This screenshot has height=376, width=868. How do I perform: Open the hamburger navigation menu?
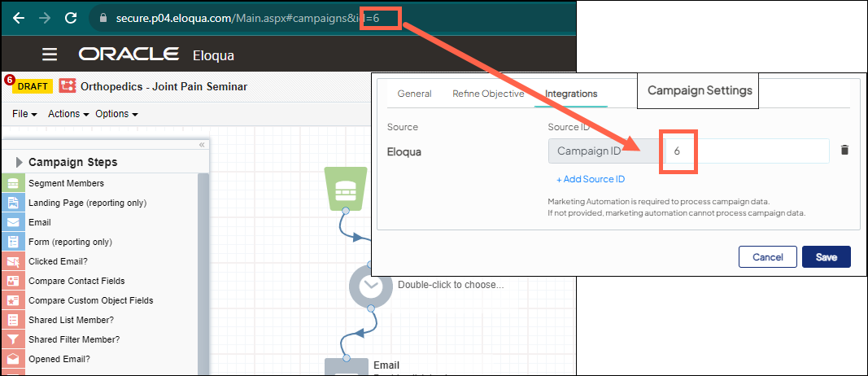50,55
